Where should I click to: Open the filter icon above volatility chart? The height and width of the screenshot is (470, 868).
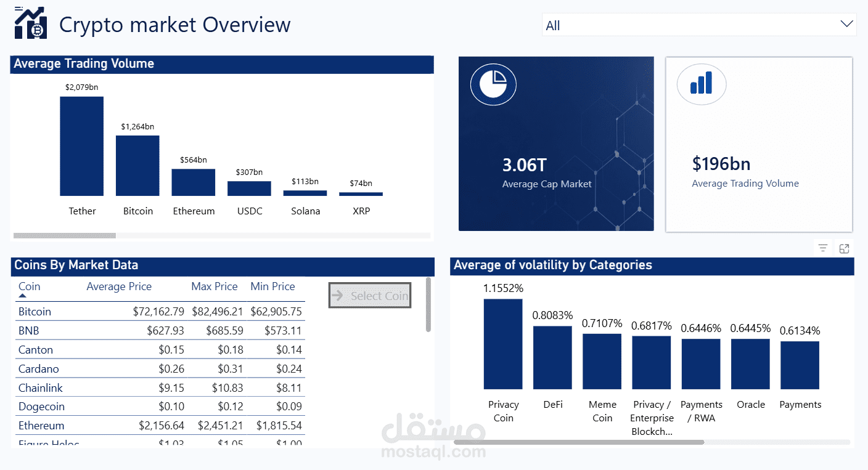tap(823, 248)
